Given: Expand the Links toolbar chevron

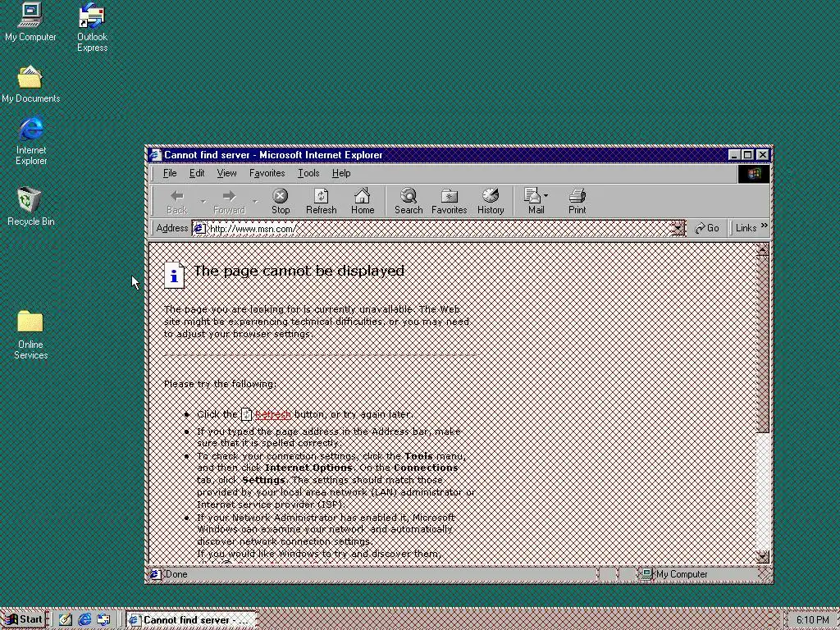Looking at the screenshot, I should tap(764, 226).
